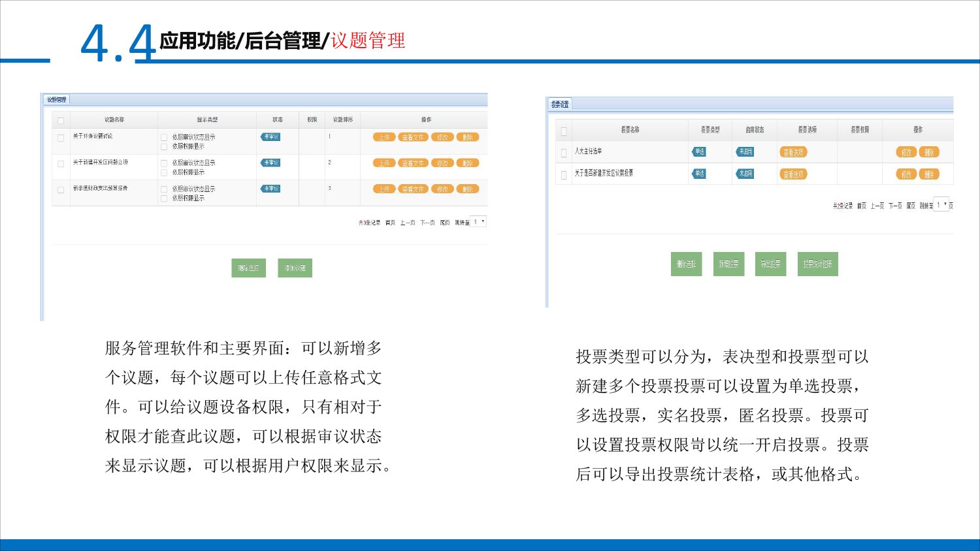The width and height of the screenshot is (980, 551).
Task: Click the green 删除选择 button under 投票设置
Action: click(x=686, y=264)
